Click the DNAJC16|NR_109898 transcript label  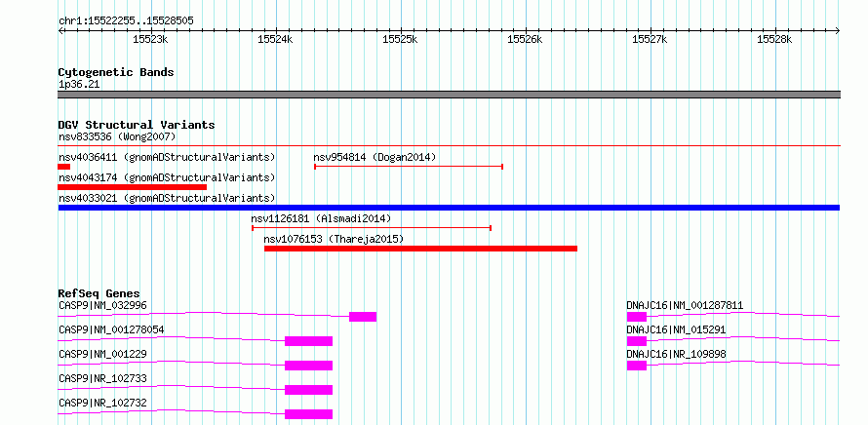676,354
